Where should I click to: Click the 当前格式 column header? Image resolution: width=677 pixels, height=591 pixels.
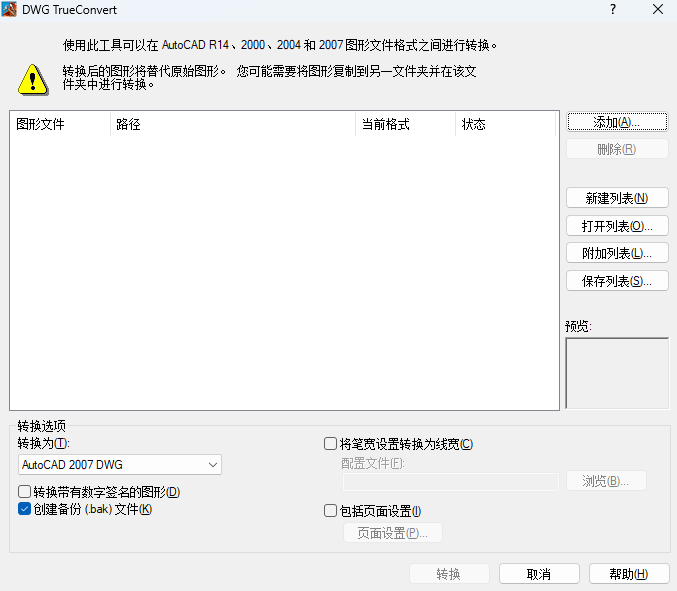point(405,124)
